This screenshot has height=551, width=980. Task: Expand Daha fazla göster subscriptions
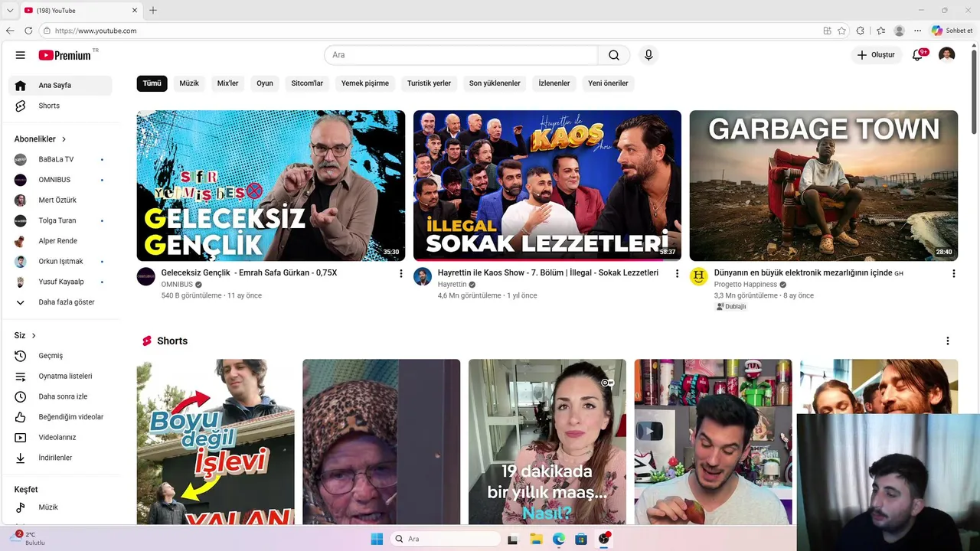(60, 302)
